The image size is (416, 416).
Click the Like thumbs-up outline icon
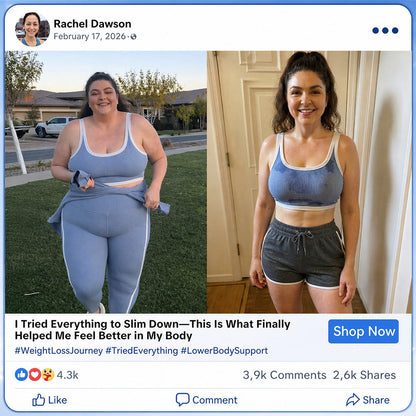[x=38, y=400]
